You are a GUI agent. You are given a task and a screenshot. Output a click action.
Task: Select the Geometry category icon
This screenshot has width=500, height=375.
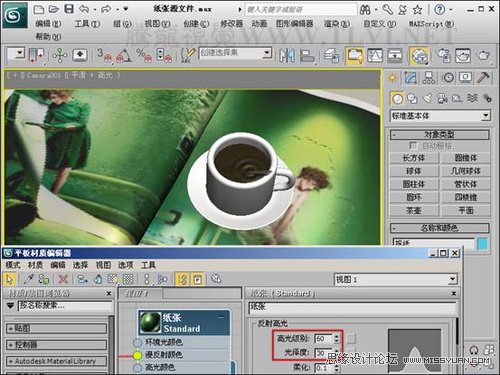pos(397,99)
